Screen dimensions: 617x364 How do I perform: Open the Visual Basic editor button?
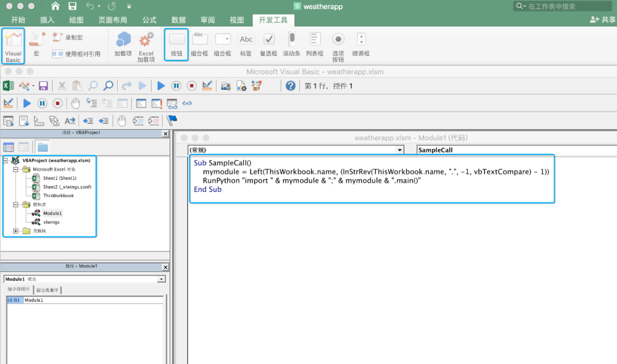[x=13, y=46]
